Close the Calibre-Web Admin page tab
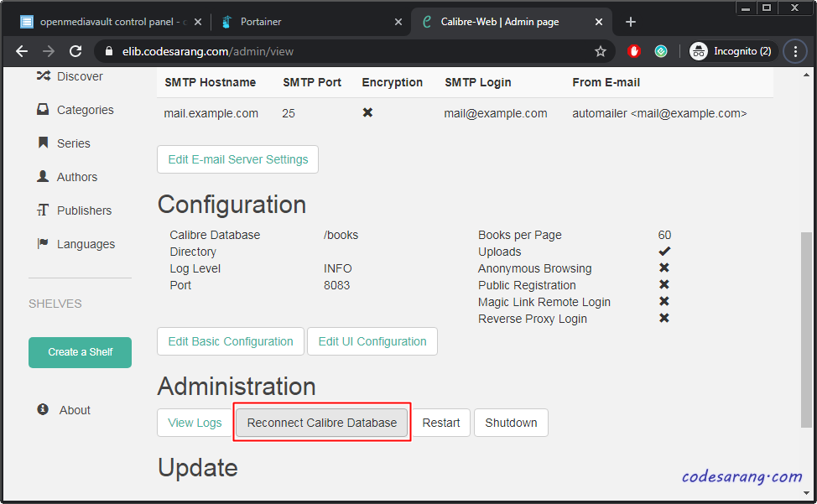Screen dimensions: 817x504 point(599,22)
